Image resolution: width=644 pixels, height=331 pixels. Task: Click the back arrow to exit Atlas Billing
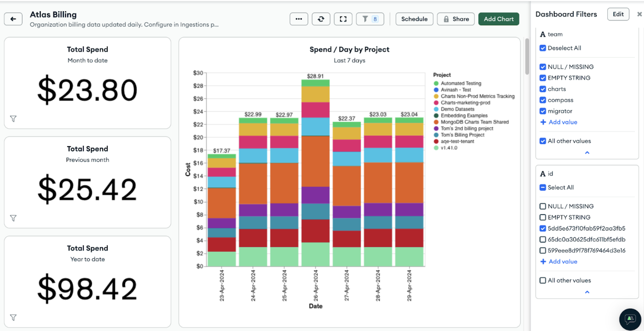click(x=13, y=19)
